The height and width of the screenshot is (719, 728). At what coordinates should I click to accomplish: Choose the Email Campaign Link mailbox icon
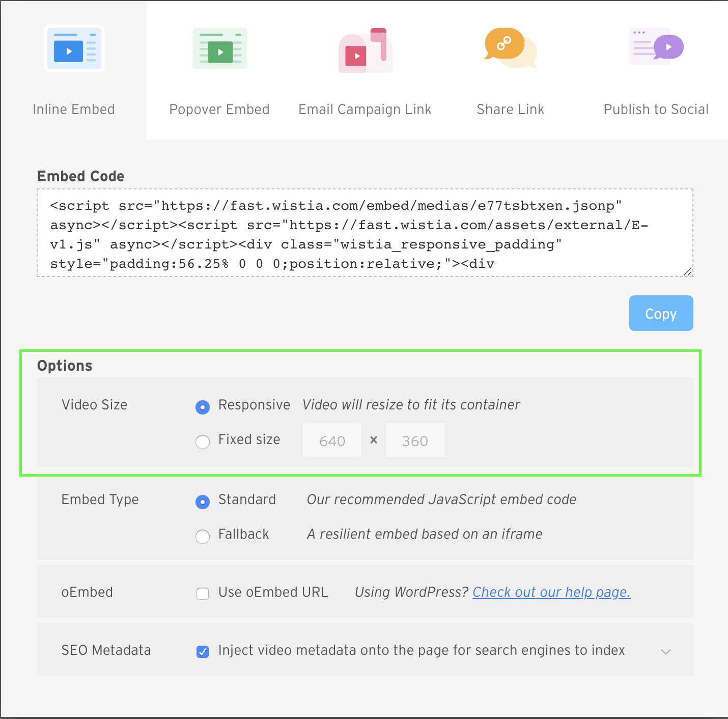click(366, 50)
